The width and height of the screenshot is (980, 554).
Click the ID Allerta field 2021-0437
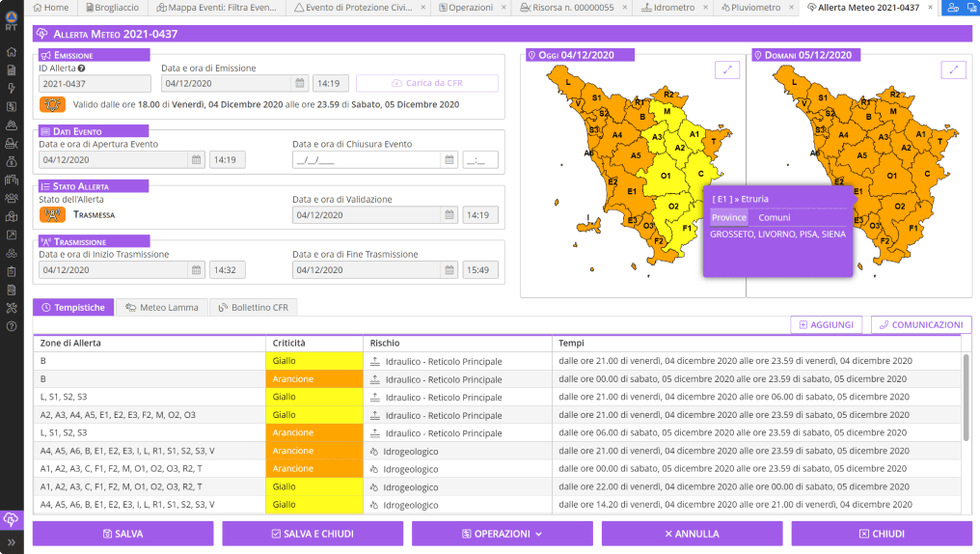[95, 83]
